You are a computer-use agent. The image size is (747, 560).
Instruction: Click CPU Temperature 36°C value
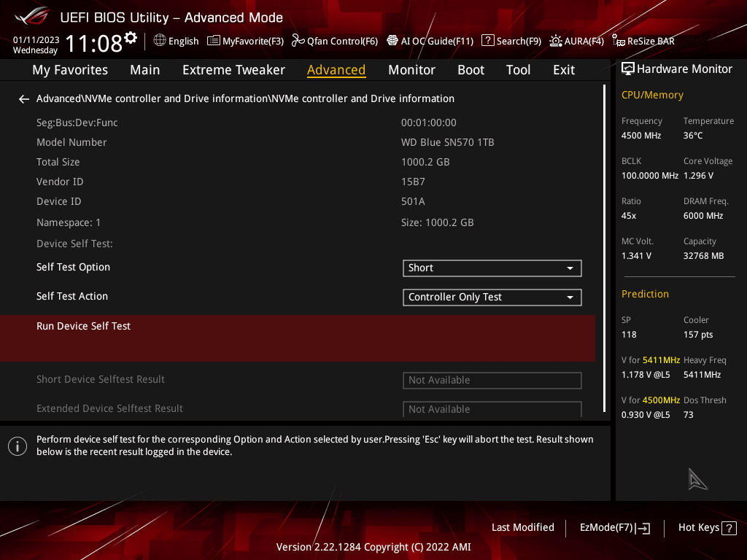tap(693, 136)
